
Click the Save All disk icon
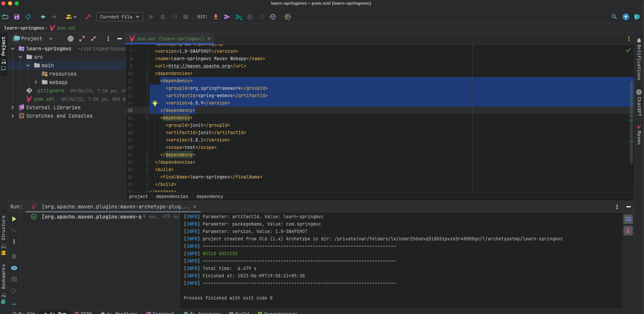[x=17, y=17]
